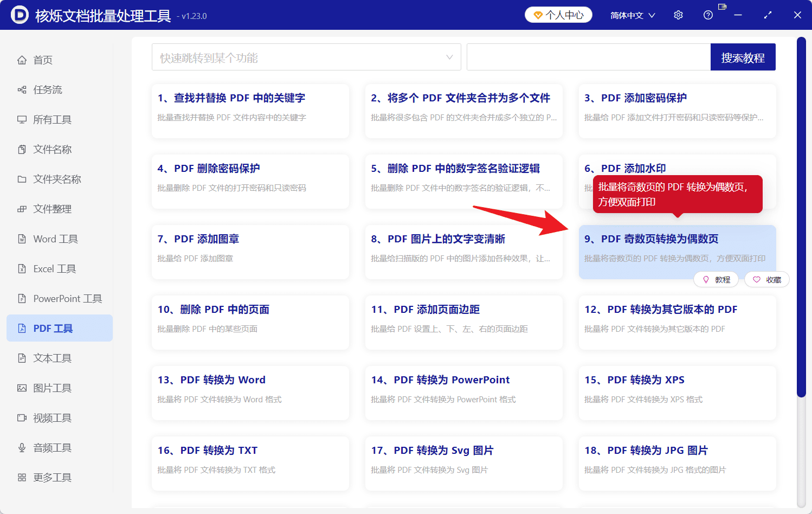This screenshot has height=514, width=812.
Task: Click the 收藏 favorite button
Action: click(x=767, y=280)
